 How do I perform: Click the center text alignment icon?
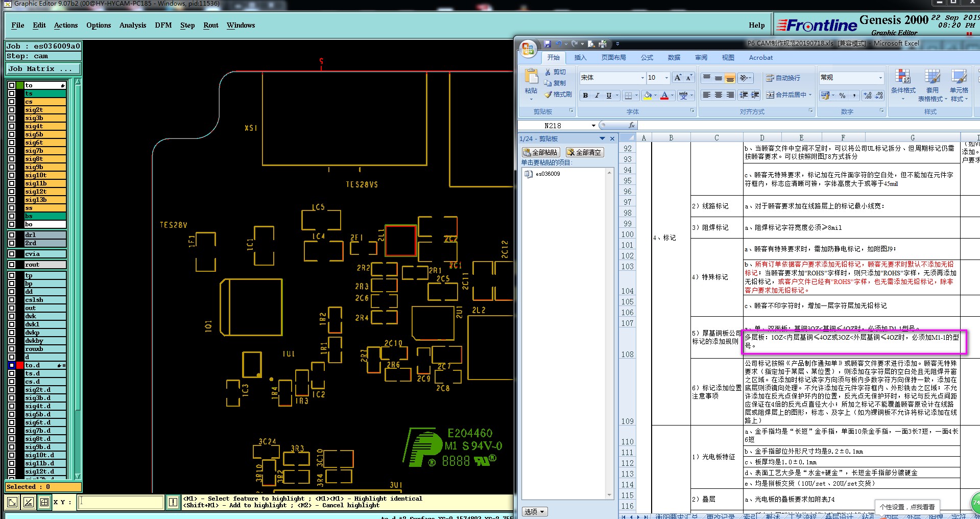719,95
